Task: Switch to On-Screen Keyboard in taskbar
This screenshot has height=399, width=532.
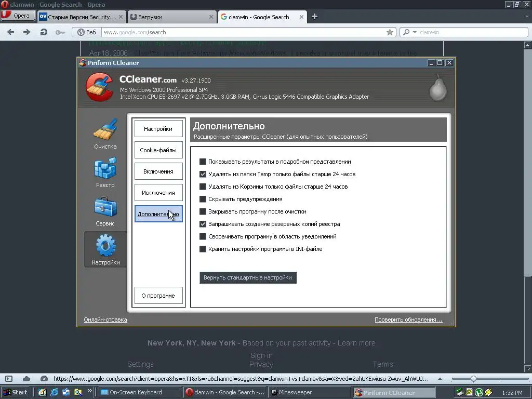Action: (140, 392)
